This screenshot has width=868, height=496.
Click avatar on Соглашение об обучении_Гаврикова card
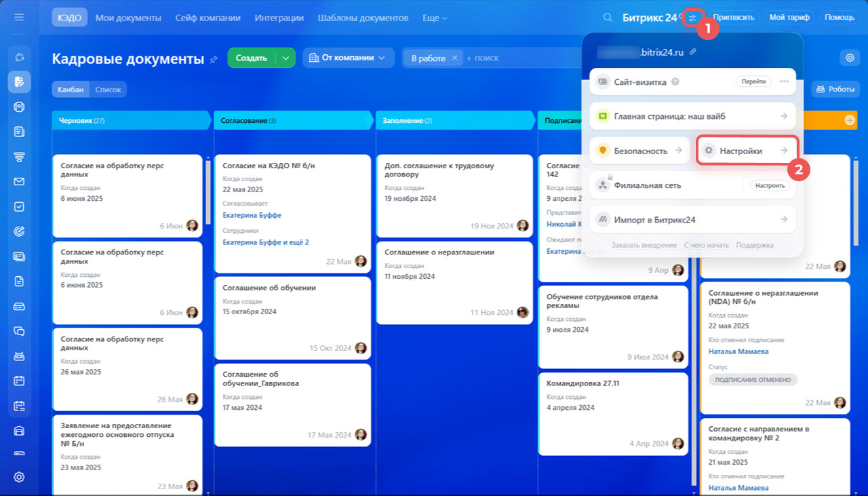click(361, 434)
